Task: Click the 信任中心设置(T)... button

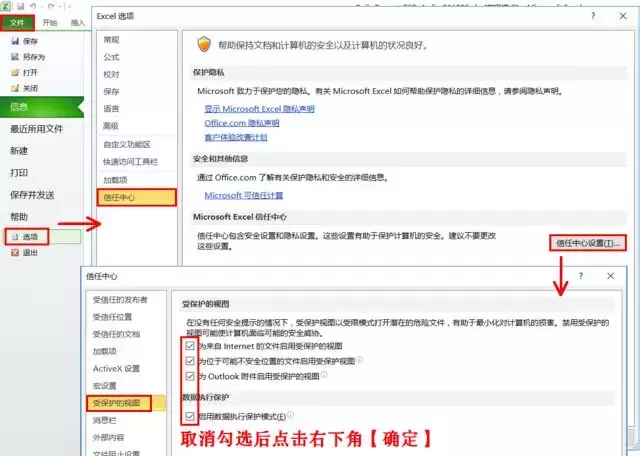Action: click(x=588, y=243)
